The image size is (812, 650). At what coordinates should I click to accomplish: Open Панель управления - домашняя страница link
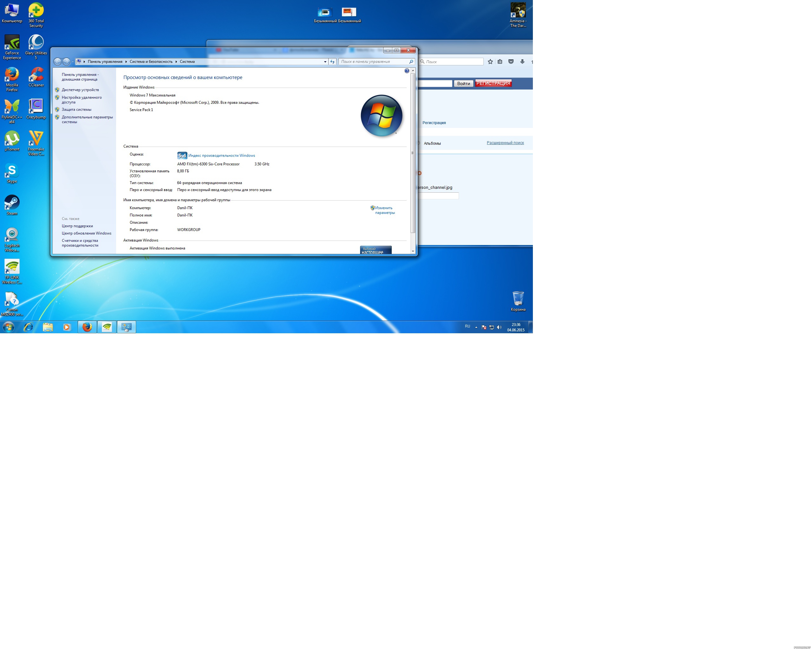(80, 77)
